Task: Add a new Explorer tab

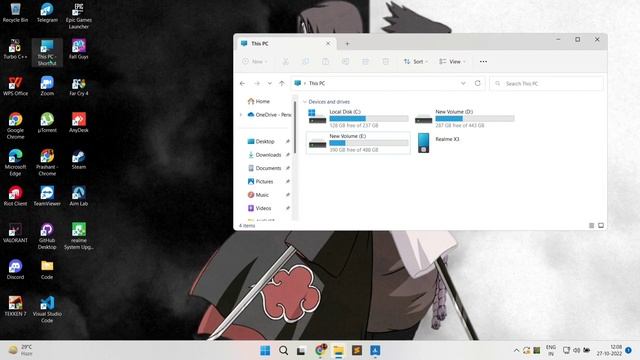Action: coord(347,44)
